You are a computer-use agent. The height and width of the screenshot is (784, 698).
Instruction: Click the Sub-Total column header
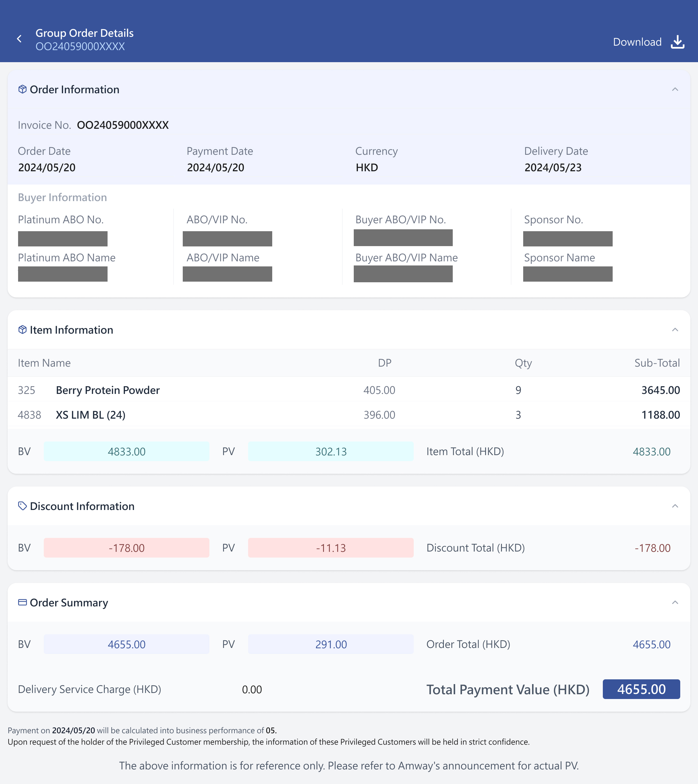[657, 363]
